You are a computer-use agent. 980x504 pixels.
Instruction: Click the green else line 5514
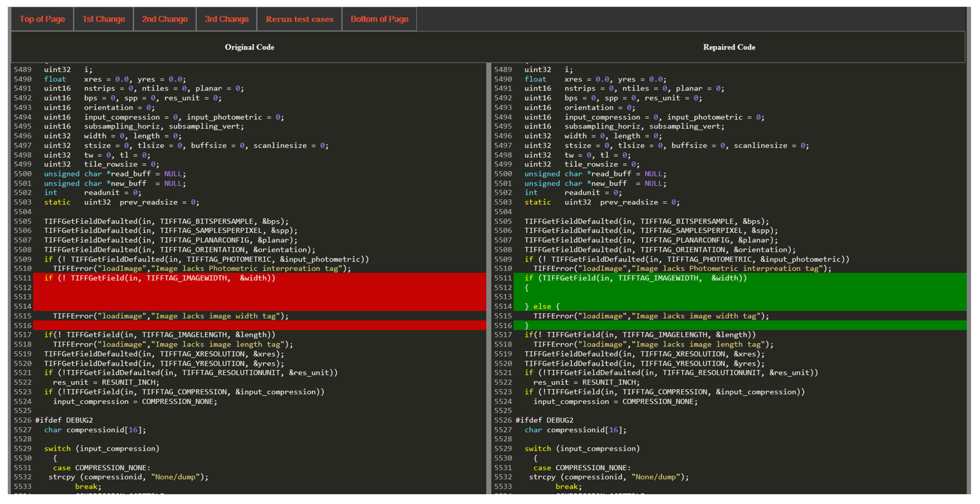pos(542,307)
